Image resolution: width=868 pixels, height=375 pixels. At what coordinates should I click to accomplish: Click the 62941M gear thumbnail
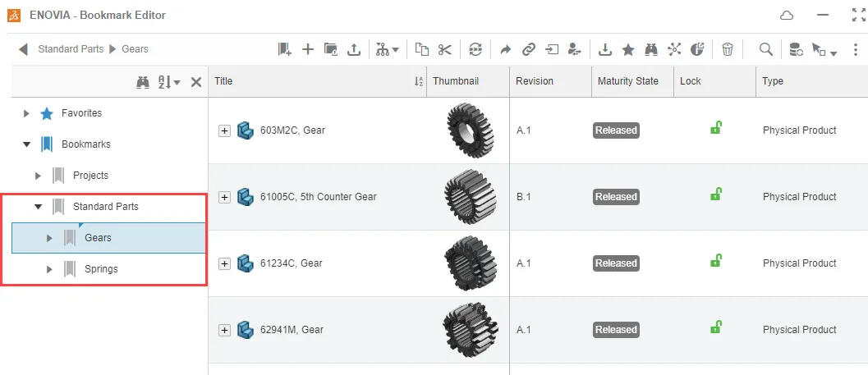tap(470, 328)
